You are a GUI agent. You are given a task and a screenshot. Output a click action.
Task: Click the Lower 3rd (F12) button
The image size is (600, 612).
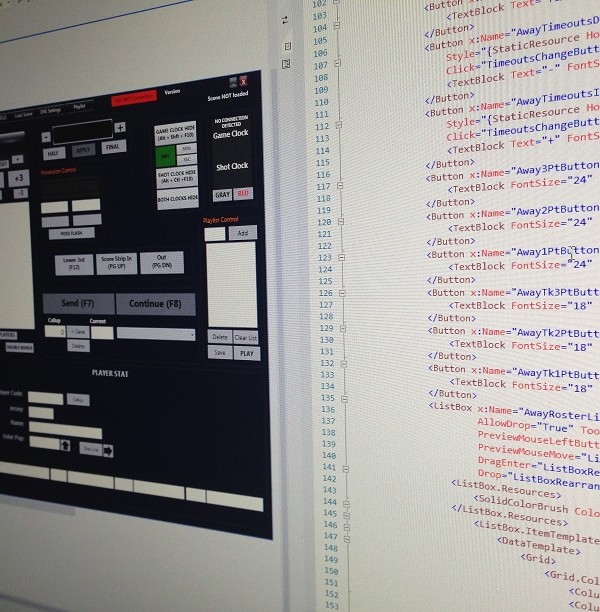click(x=74, y=264)
